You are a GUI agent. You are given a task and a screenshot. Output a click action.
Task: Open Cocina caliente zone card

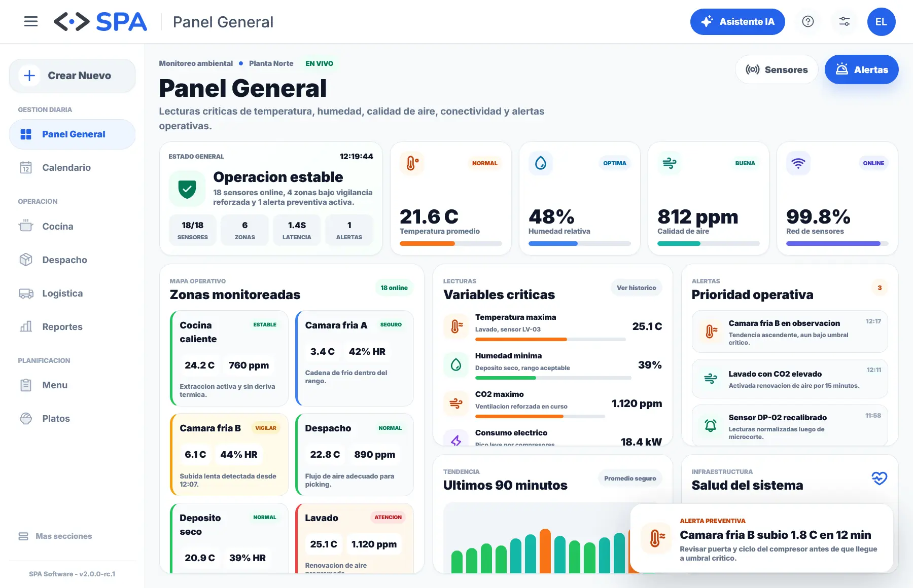click(229, 358)
